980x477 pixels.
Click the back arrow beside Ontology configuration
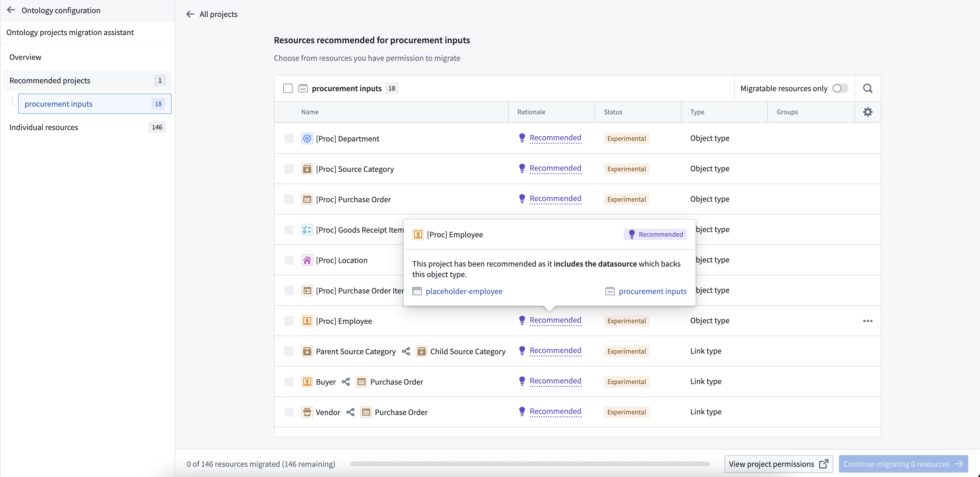coord(11,10)
